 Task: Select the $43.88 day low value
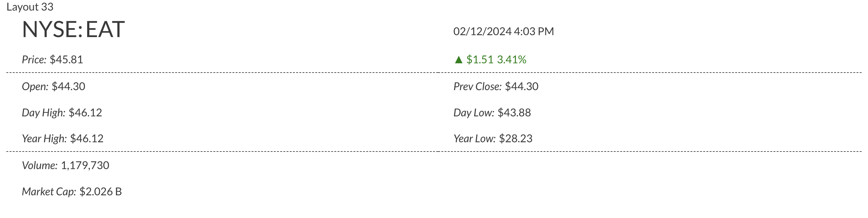[514, 113]
